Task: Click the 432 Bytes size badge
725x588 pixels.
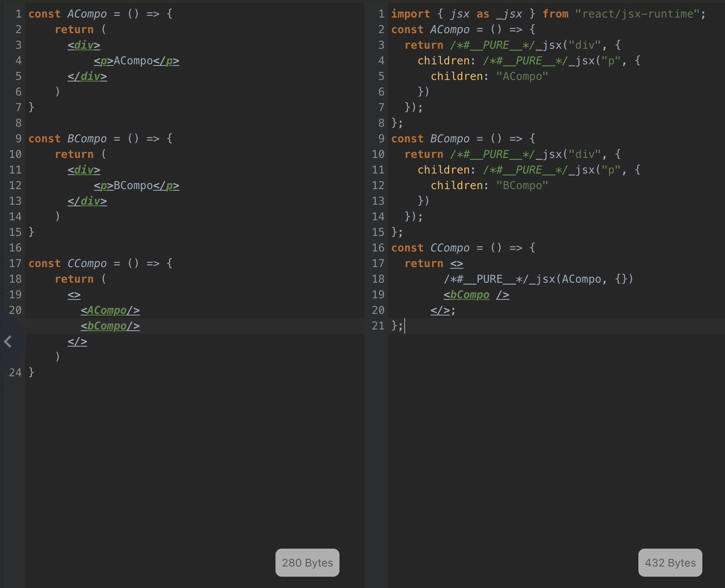Action: (x=670, y=563)
